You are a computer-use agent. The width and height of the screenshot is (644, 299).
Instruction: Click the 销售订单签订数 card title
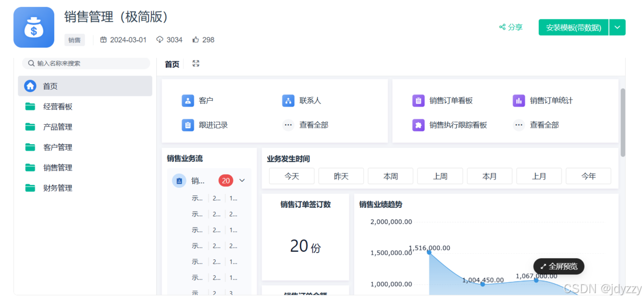[305, 204]
